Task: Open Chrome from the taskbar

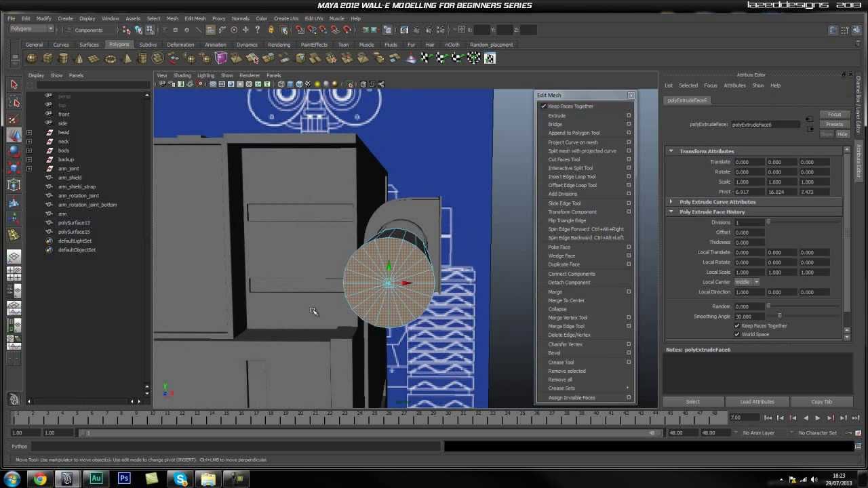Action: pos(40,479)
